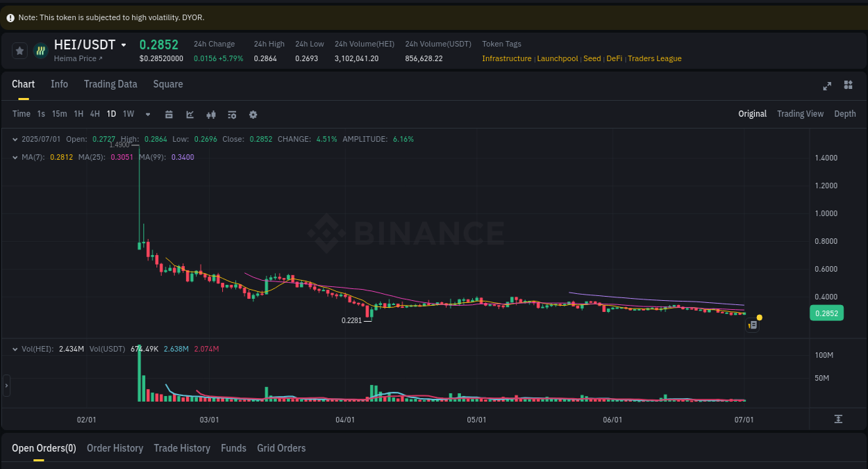Collapse the Vol(HEI) indicator section
Image resolution: width=868 pixels, height=469 pixels.
[x=15, y=349]
